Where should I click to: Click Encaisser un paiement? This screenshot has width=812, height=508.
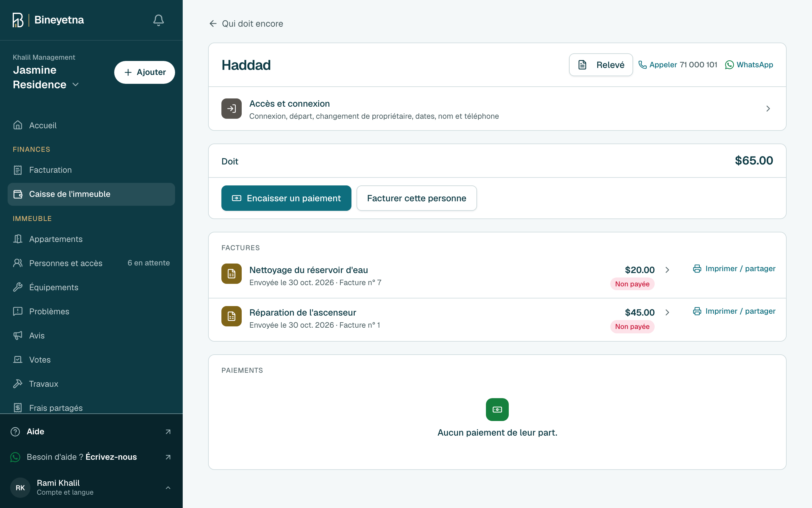tap(286, 198)
